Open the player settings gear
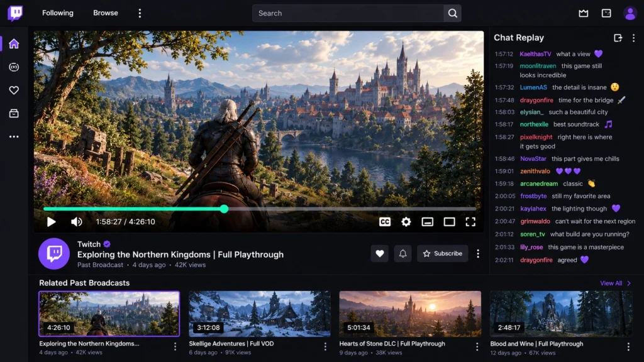Screen dimensions: 644x362 (x=406, y=222)
